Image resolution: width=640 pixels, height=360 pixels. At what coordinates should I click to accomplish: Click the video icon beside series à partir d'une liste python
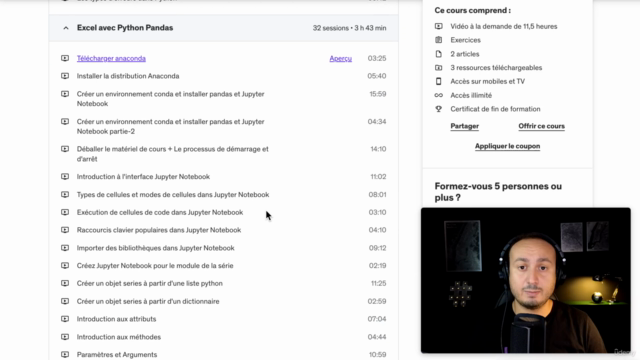65,283
